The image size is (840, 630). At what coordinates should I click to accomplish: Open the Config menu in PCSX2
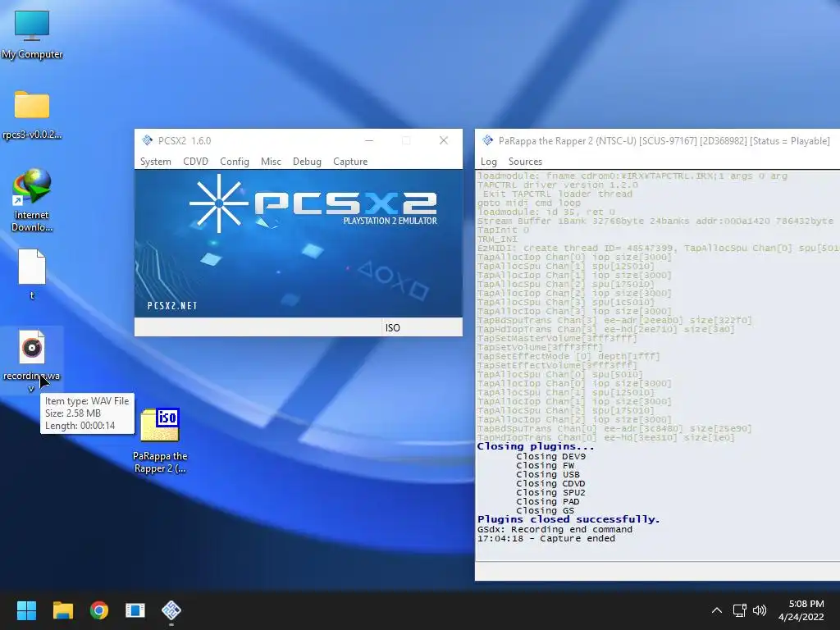234,162
